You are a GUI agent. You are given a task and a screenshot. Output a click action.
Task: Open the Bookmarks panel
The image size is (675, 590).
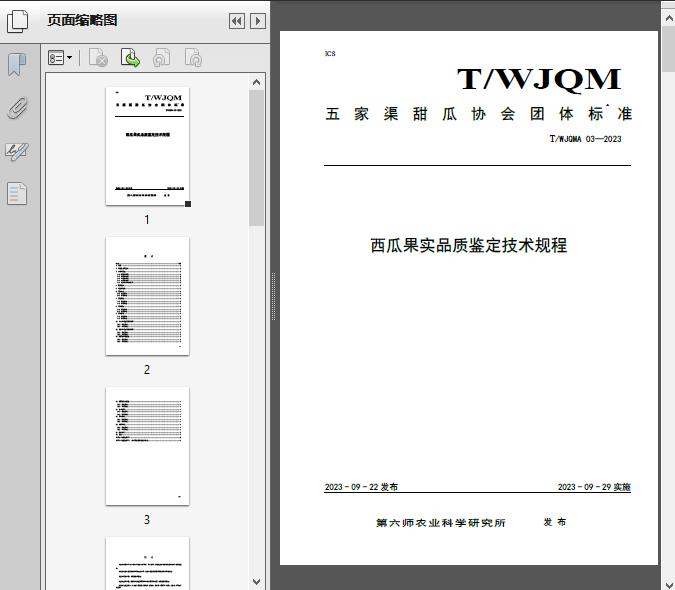(x=17, y=65)
